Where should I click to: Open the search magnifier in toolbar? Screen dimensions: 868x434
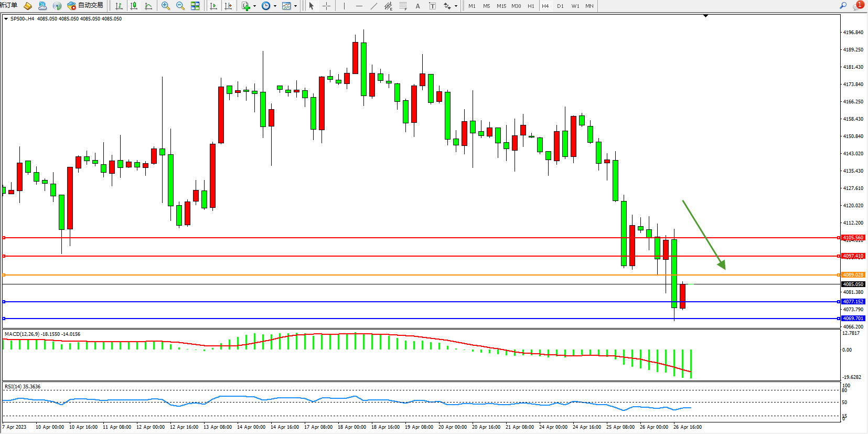click(x=843, y=5)
